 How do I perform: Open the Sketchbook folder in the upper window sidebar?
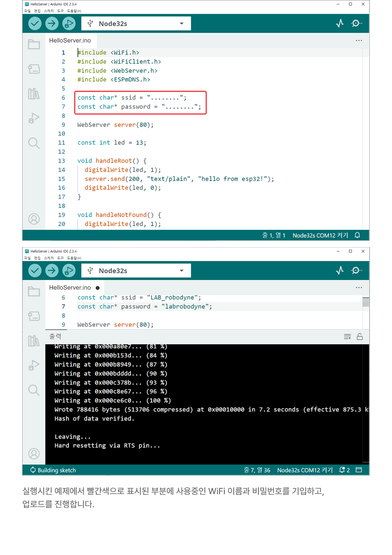[34, 44]
